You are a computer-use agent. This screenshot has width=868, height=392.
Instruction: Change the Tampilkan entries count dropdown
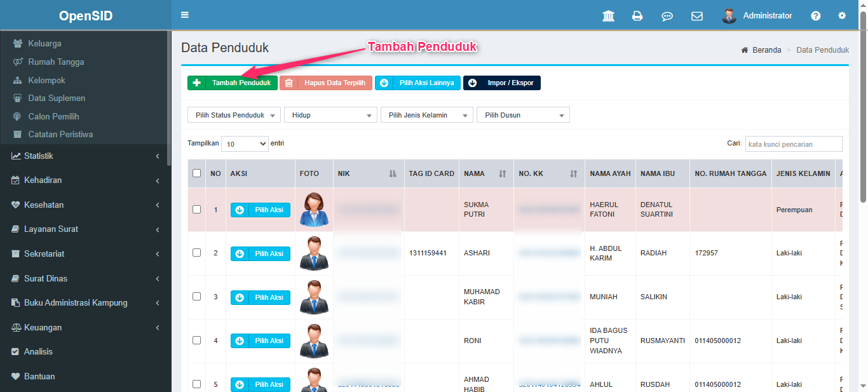pyautogui.click(x=245, y=144)
